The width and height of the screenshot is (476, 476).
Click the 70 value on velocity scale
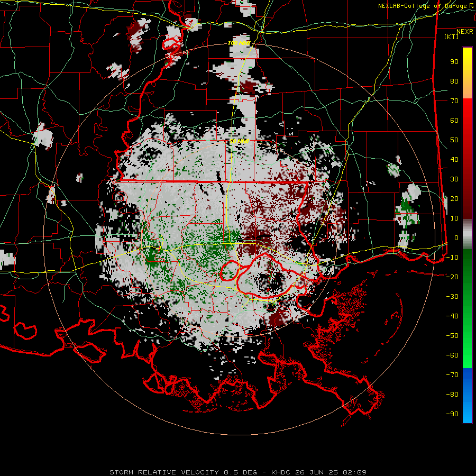click(x=454, y=101)
